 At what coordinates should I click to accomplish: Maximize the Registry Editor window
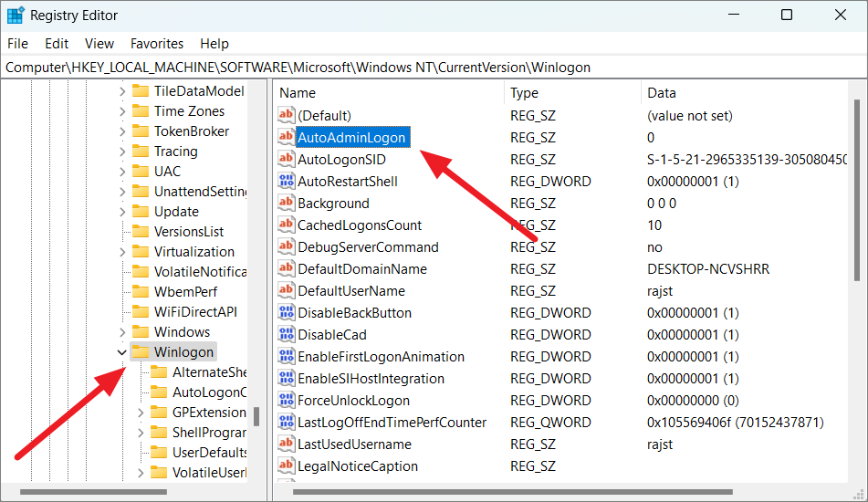point(787,15)
